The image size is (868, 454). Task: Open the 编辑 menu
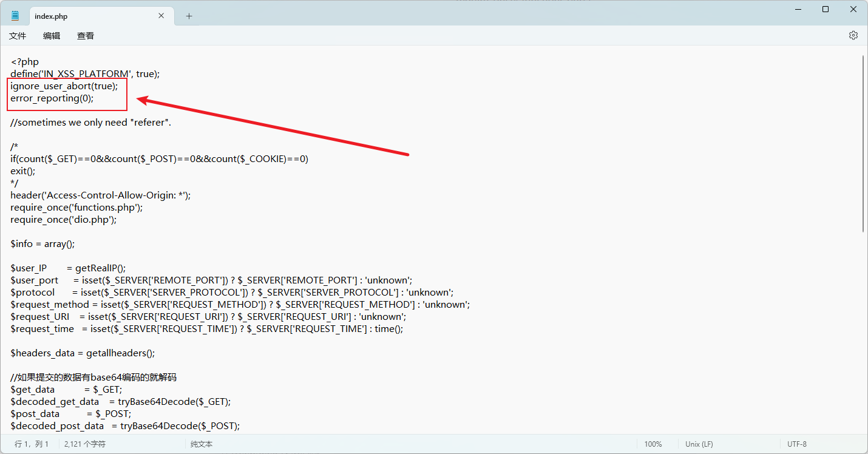(x=52, y=36)
